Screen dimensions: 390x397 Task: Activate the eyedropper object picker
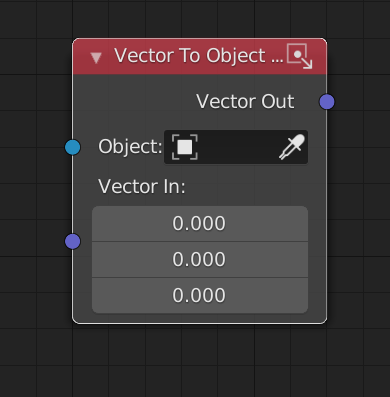(x=292, y=147)
